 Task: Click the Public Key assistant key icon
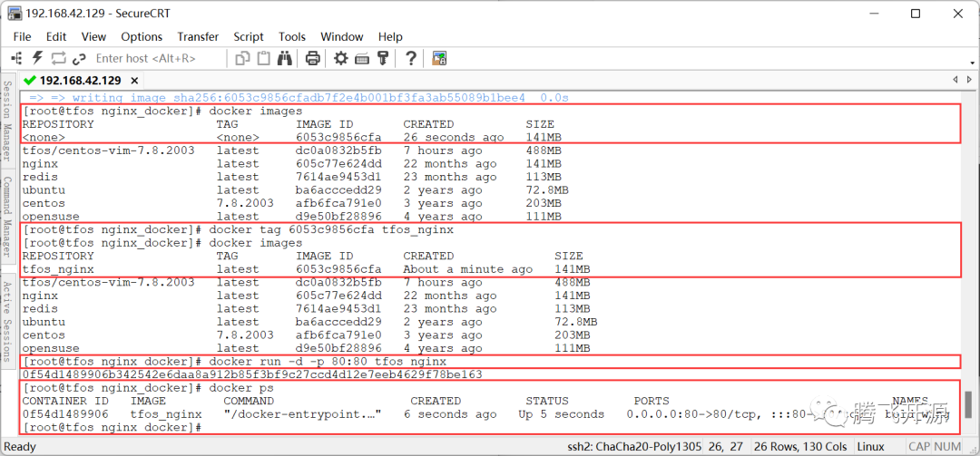383,58
